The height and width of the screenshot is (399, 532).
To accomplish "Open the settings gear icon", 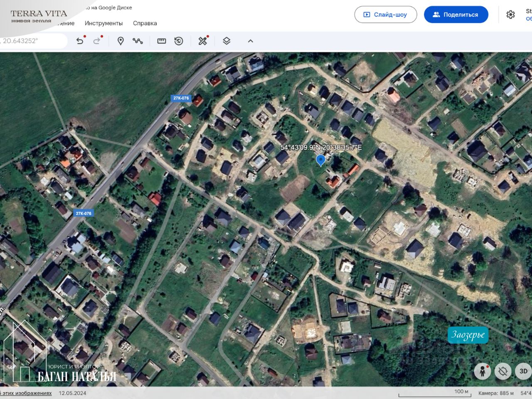I will click(510, 15).
